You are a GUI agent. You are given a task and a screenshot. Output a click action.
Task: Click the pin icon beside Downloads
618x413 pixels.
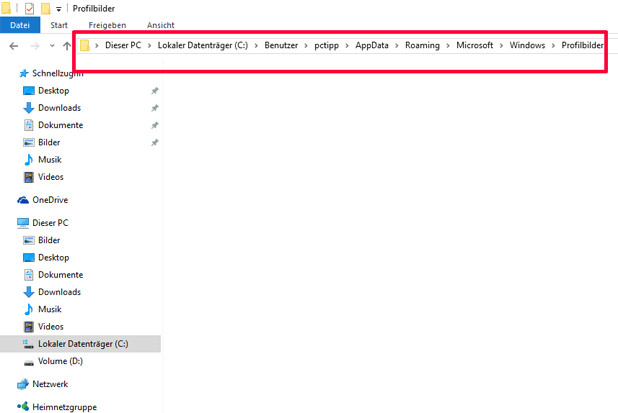tap(154, 108)
